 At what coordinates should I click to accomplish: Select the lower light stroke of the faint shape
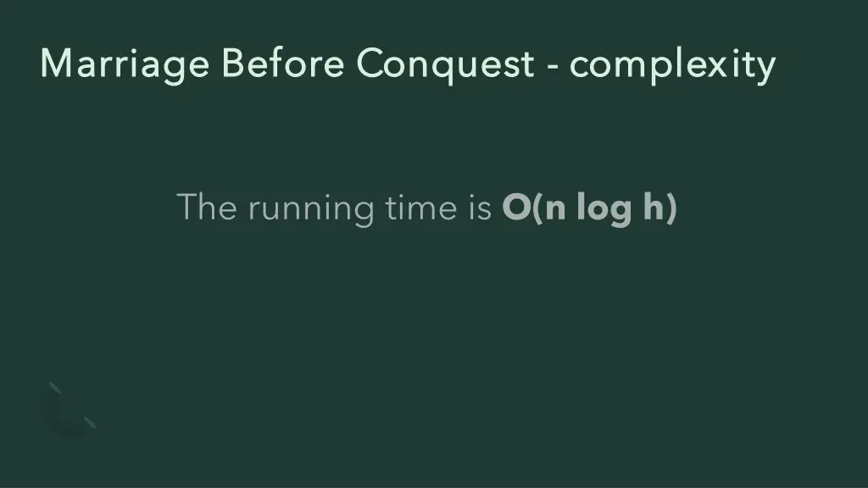tap(90, 422)
